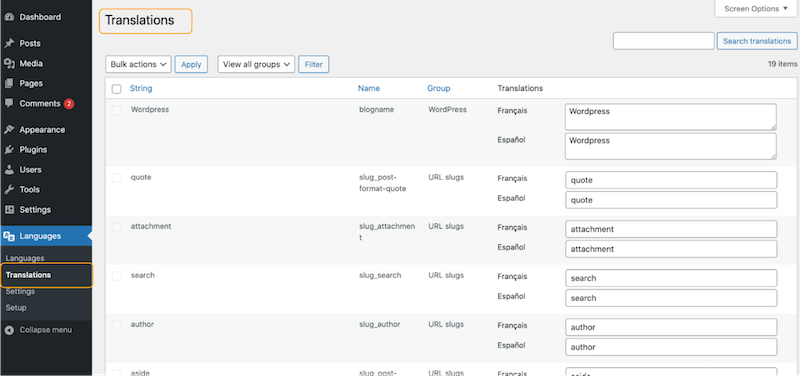800x376 pixels.
Task: Click the Apply button
Action: pyautogui.click(x=191, y=64)
